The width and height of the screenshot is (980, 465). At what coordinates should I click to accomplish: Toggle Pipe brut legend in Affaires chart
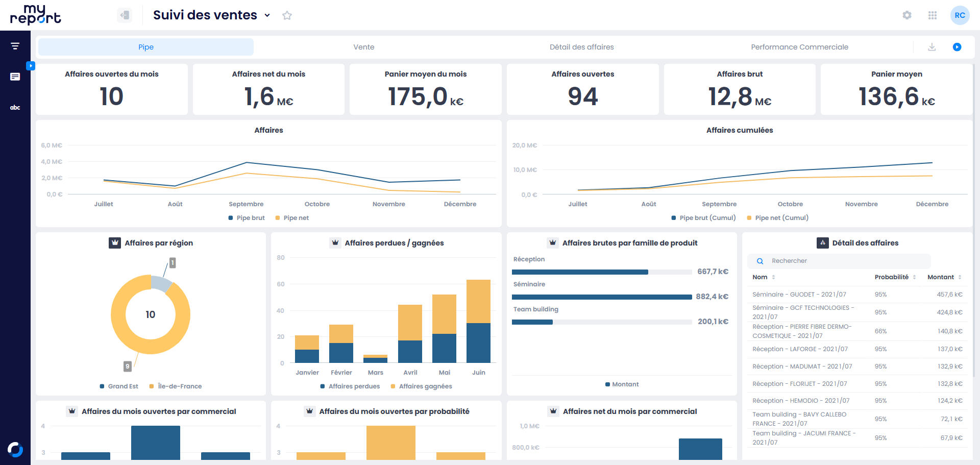click(x=247, y=218)
